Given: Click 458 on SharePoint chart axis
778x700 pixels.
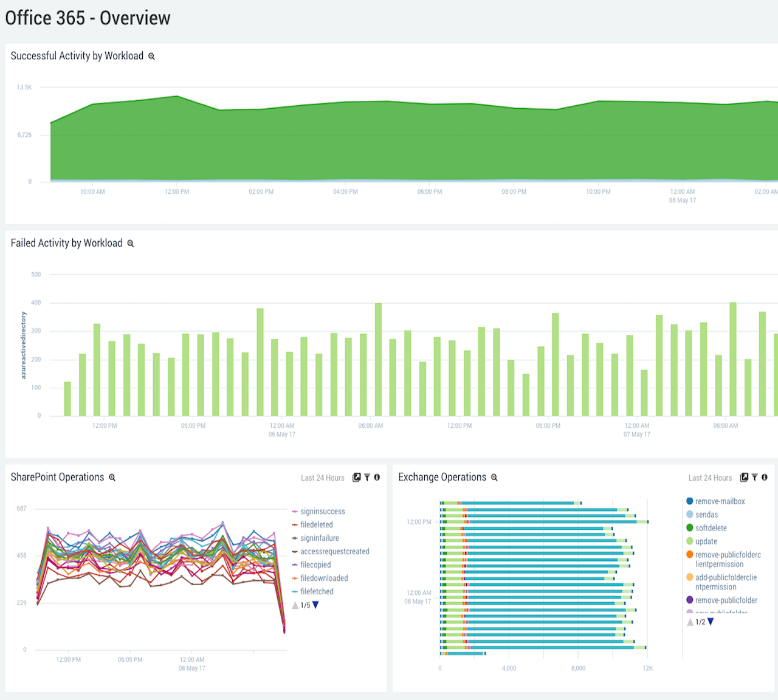Looking at the screenshot, I should [x=21, y=555].
